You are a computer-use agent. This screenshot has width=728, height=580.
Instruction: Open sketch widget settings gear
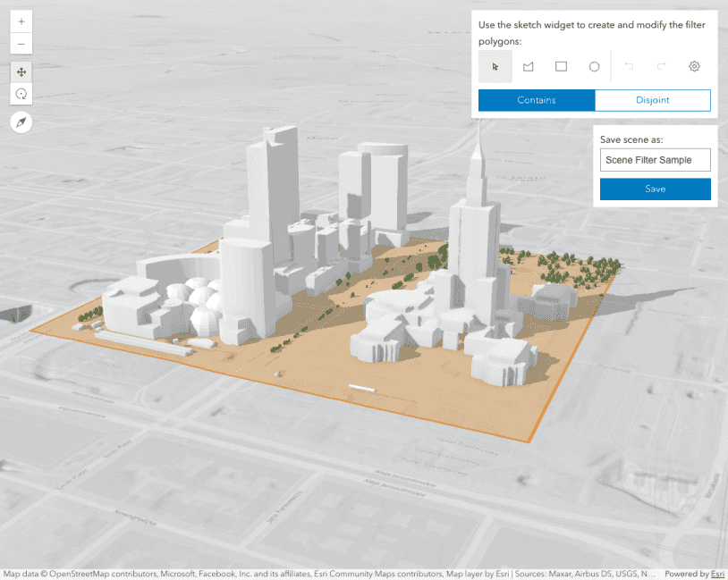pos(694,66)
